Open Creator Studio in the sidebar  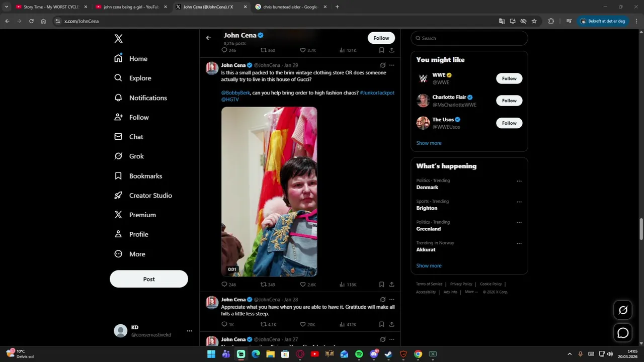coord(143,196)
